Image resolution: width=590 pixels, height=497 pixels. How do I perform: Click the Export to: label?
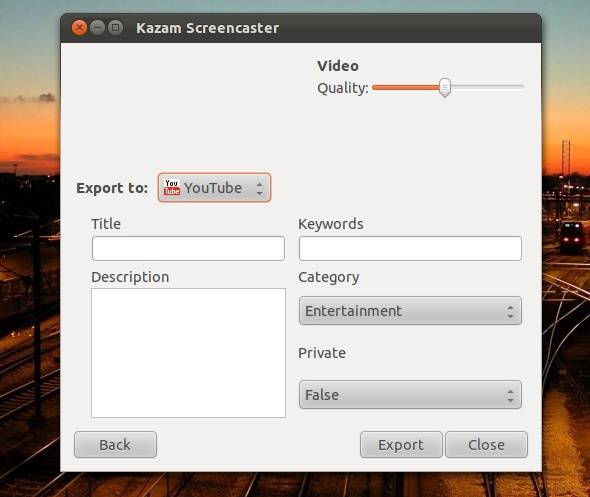tap(112, 188)
